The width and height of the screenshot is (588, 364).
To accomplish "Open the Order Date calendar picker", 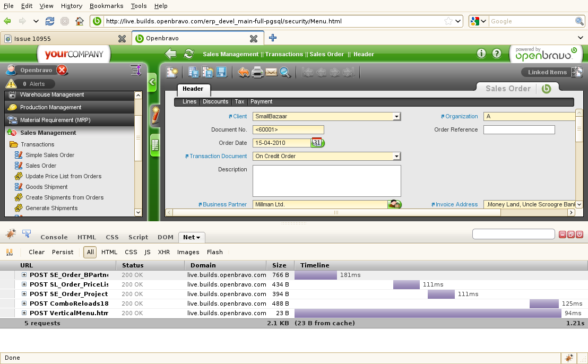I will (317, 143).
